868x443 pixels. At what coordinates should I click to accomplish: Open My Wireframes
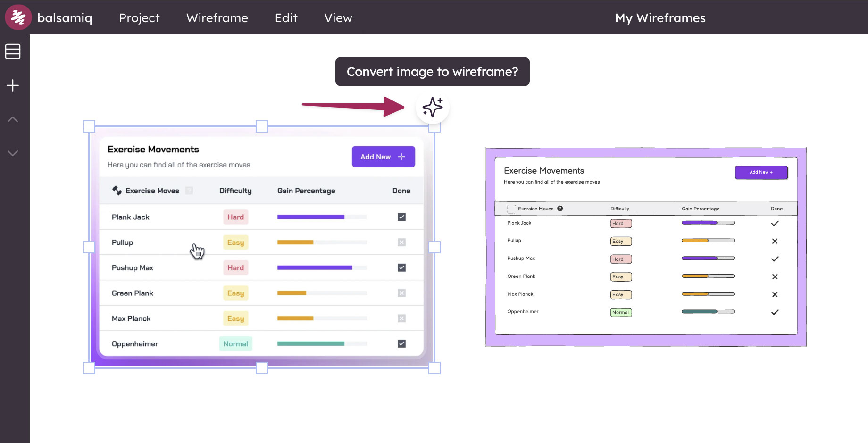click(660, 18)
